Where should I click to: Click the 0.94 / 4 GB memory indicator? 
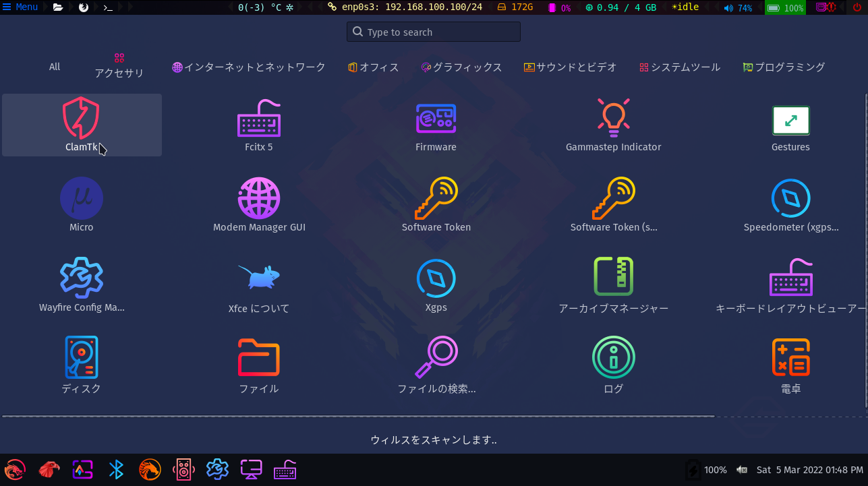tap(620, 7)
